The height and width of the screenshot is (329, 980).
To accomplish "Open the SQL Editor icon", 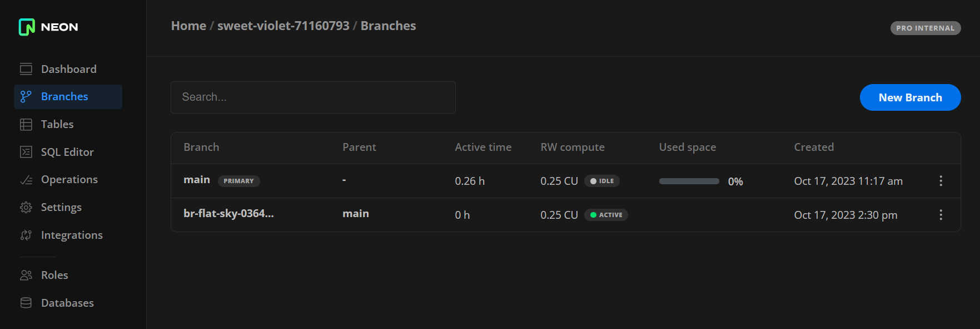I will (26, 152).
